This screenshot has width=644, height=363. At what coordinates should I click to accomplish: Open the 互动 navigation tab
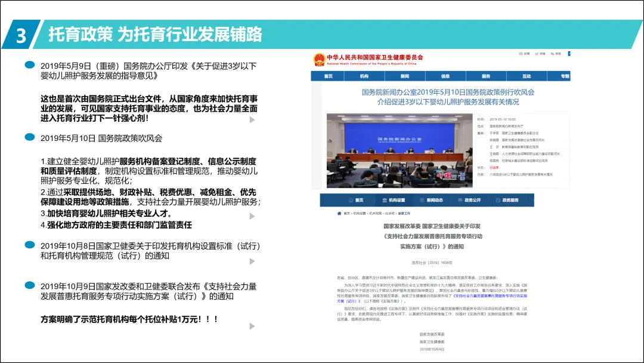pos(527,76)
